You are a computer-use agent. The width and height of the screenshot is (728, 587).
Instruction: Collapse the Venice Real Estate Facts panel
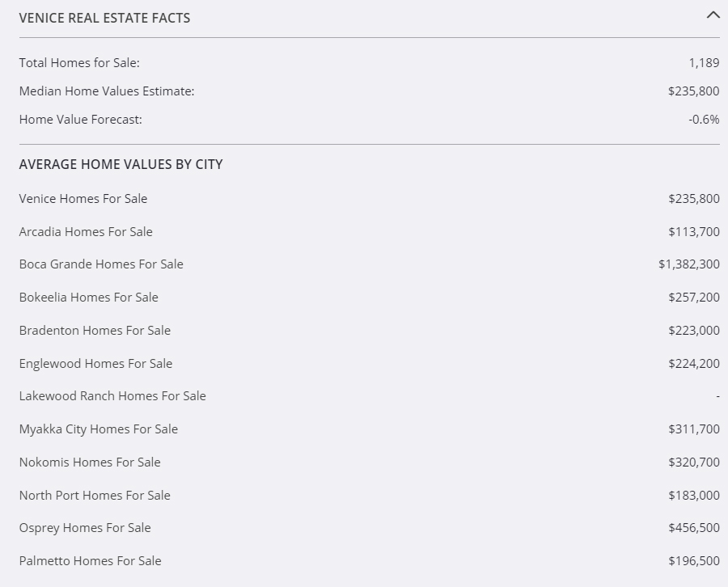click(x=713, y=15)
